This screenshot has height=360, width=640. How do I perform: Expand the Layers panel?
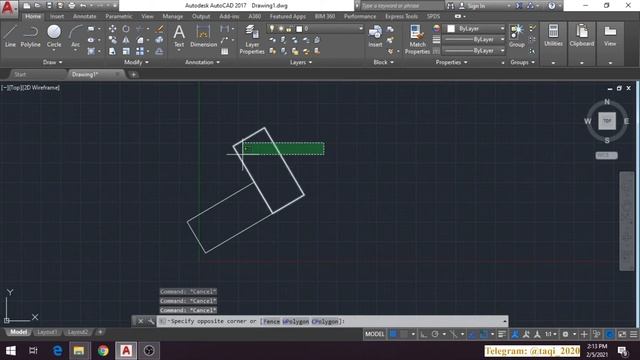(x=301, y=62)
